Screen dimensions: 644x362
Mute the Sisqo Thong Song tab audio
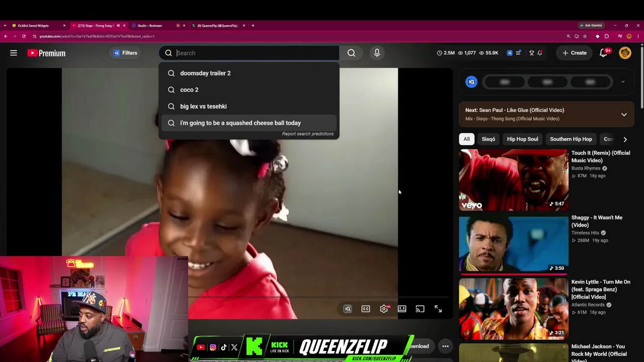click(x=118, y=26)
